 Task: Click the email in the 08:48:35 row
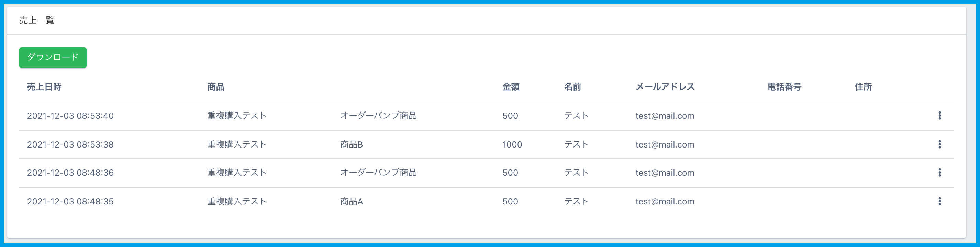(x=665, y=202)
